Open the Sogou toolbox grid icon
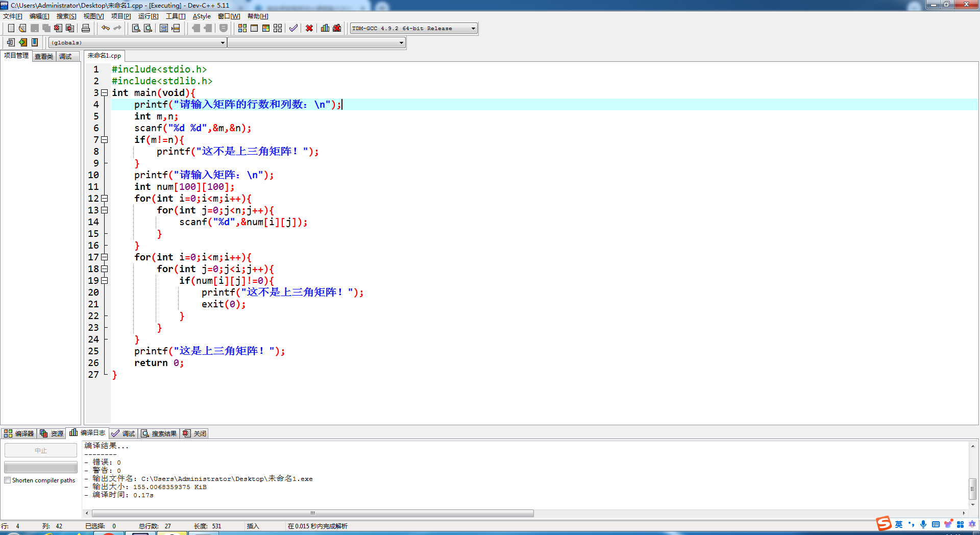This screenshot has height=535, width=980. click(960, 524)
